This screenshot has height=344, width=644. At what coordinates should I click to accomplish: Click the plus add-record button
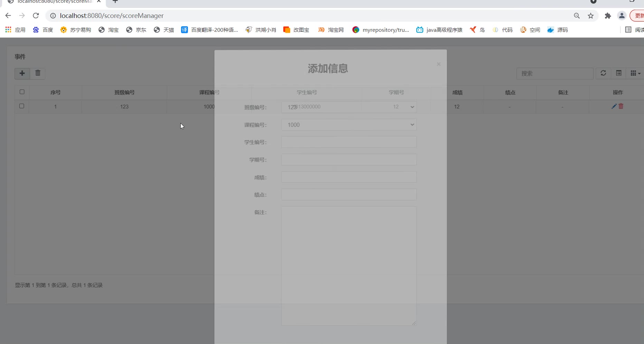(x=22, y=73)
